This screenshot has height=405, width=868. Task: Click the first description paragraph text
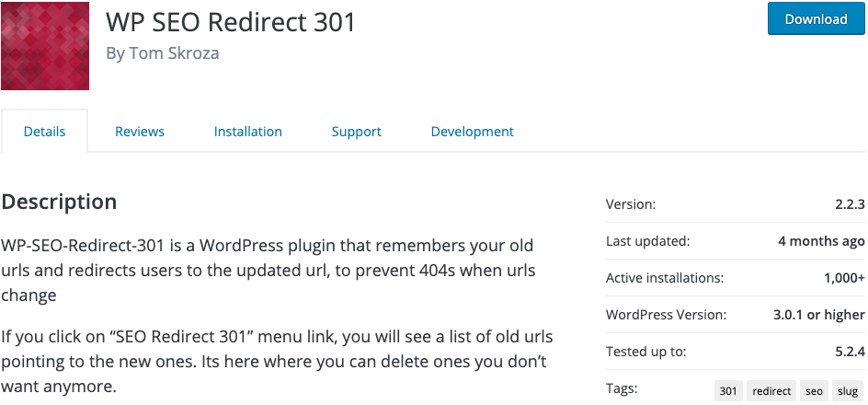(x=268, y=270)
